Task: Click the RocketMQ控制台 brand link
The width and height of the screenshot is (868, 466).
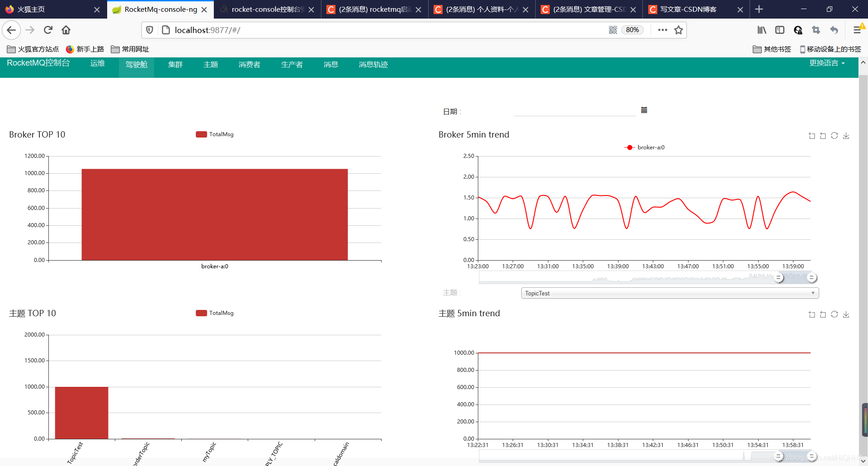Action: coord(38,63)
